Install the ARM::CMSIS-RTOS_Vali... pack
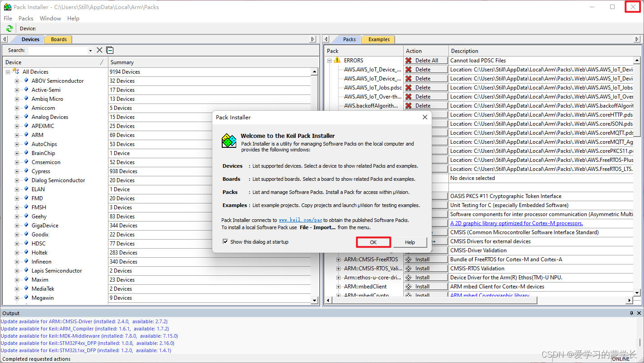The image size is (644, 363). coord(426,269)
